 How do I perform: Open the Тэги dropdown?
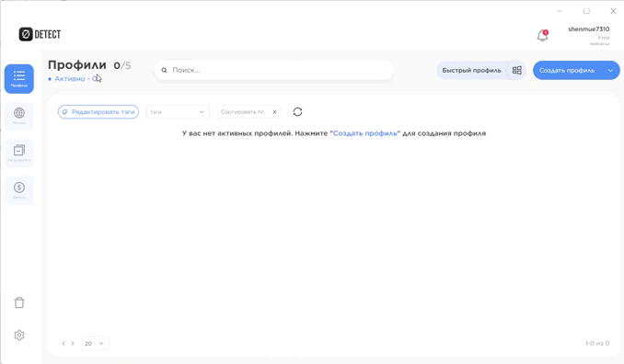178,112
